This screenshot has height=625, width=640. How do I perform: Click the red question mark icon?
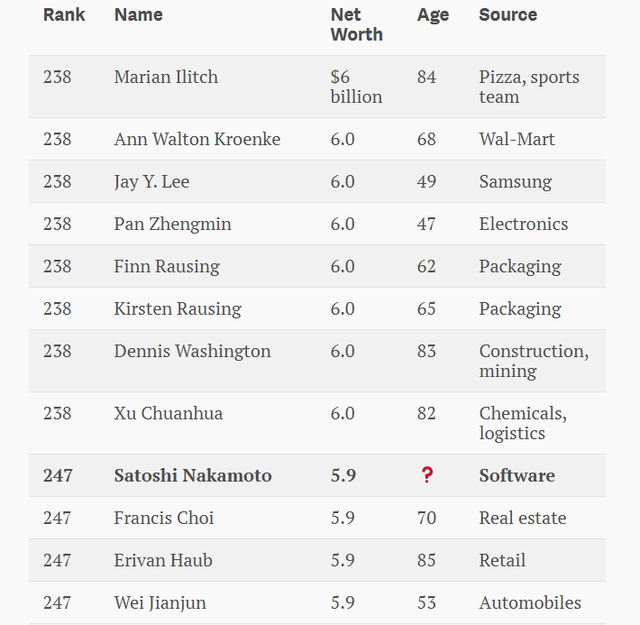click(427, 475)
